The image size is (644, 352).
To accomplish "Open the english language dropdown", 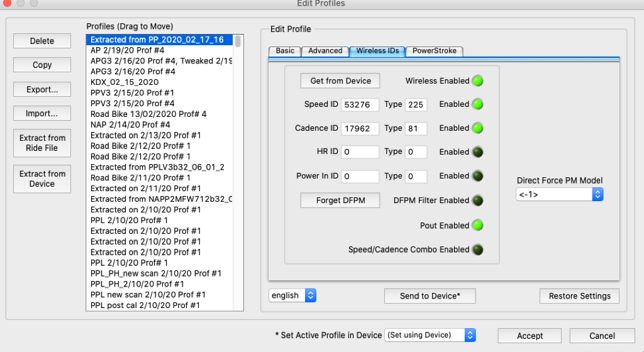I will tap(292, 295).
